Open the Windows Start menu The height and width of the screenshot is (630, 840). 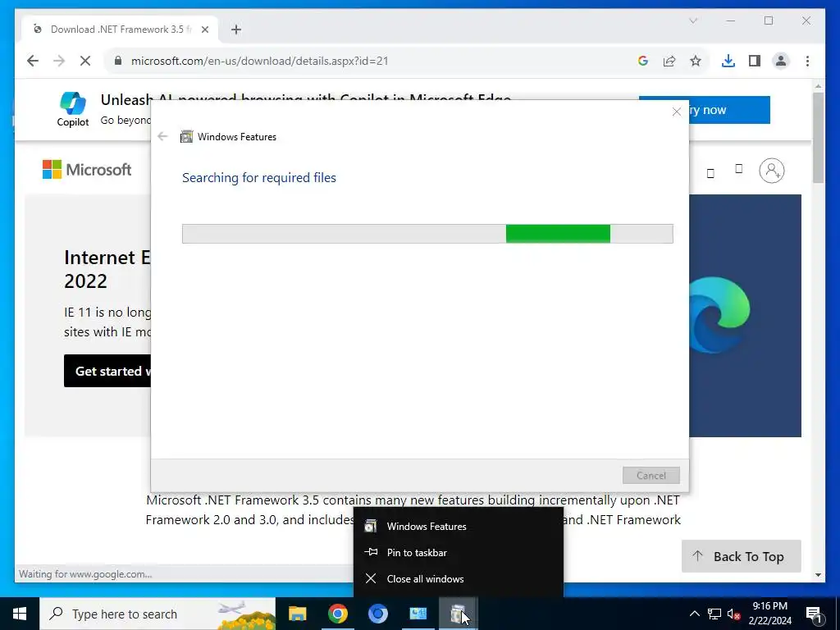[x=20, y=614]
